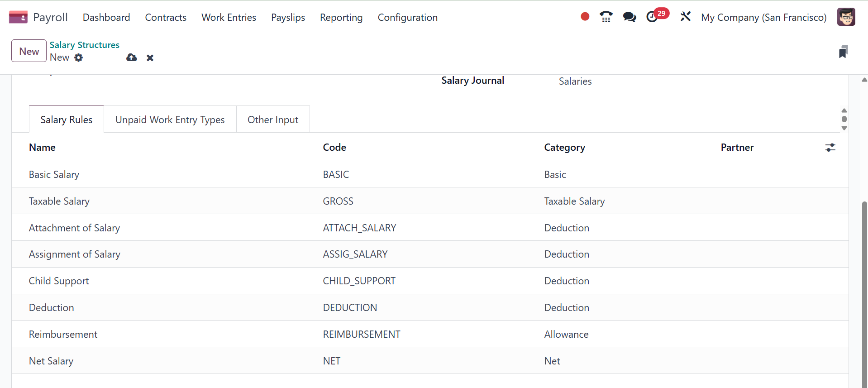Open activities clock icon with 29 badge
This screenshot has width=868, height=388.
click(652, 17)
